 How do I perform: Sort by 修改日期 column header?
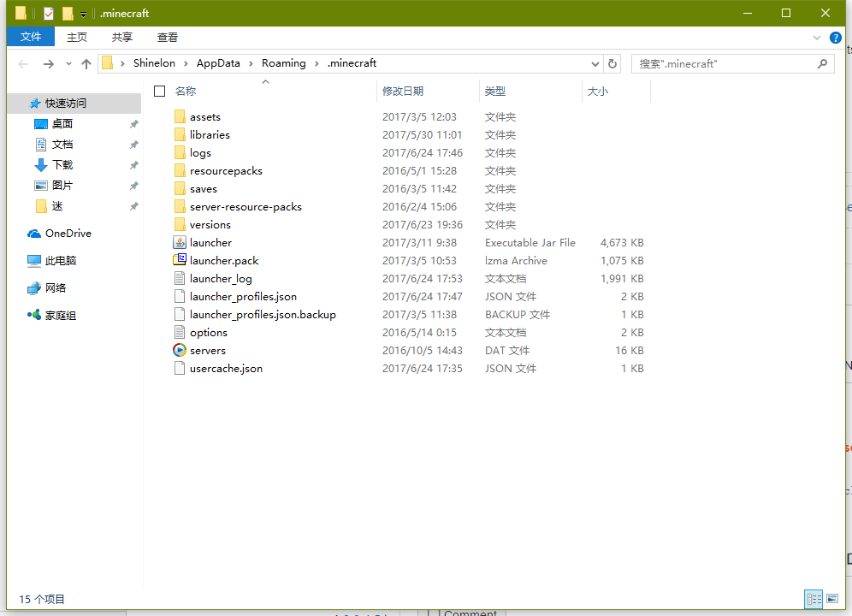click(x=403, y=92)
